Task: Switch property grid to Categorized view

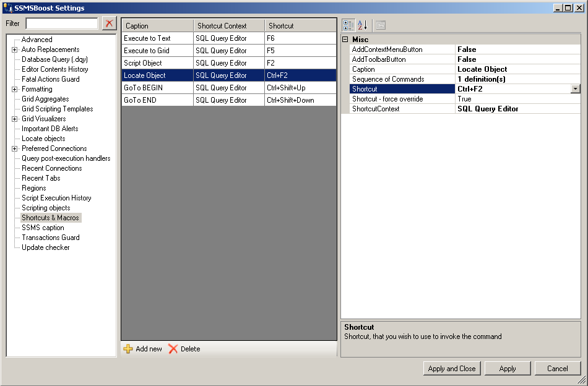Action: (348, 25)
